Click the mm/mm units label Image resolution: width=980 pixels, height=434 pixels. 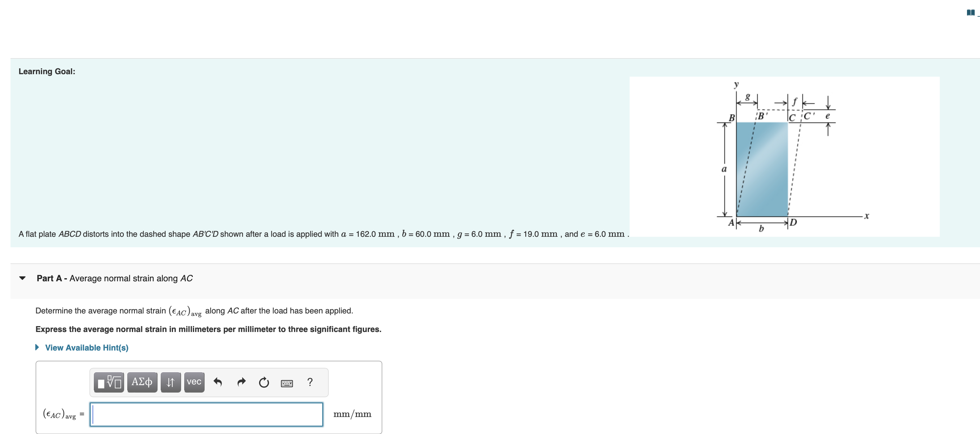pos(352,414)
